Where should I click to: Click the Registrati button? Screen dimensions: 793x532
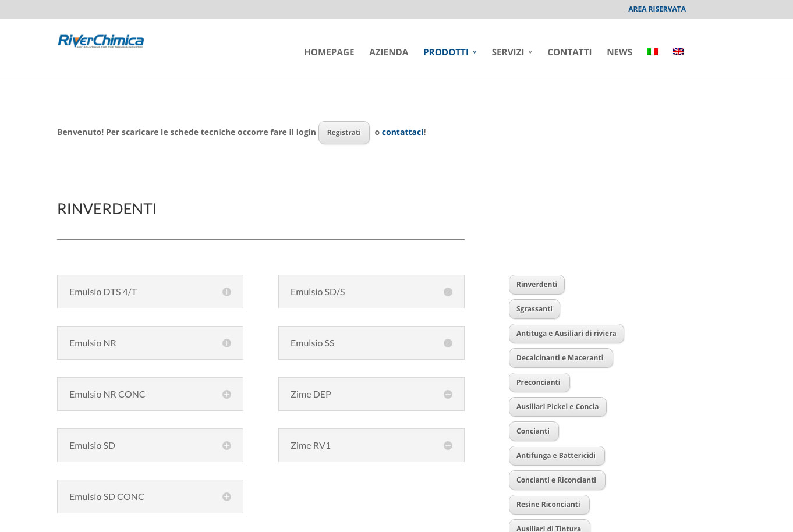tap(344, 133)
